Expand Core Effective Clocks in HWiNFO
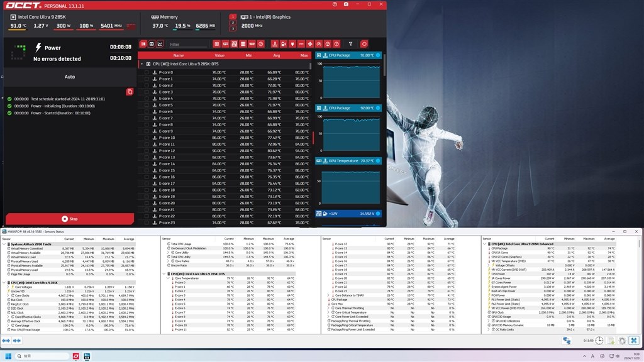Viewport: 644px width, 362px height. [x=8, y=317]
